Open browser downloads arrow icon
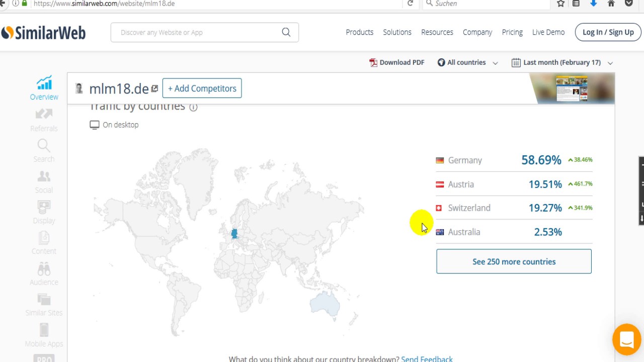The width and height of the screenshot is (644, 362). (x=593, y=4)
